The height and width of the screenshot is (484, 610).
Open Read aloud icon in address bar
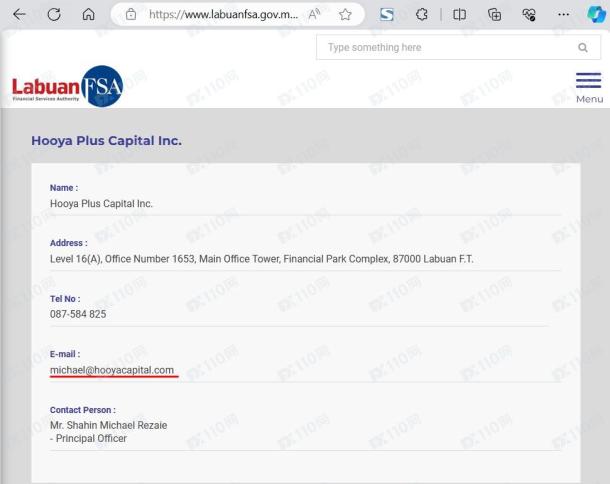(314, 15)
